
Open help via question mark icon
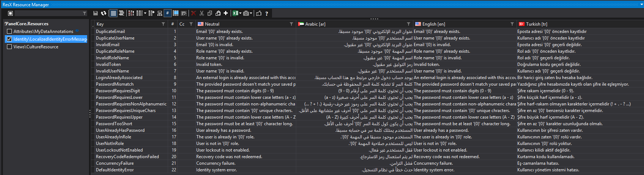point(267,14)
